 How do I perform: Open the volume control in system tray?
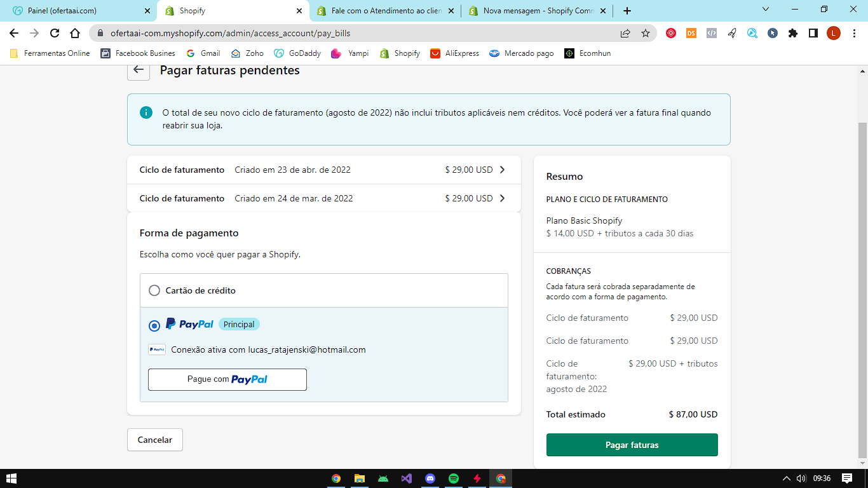[801, 478]
